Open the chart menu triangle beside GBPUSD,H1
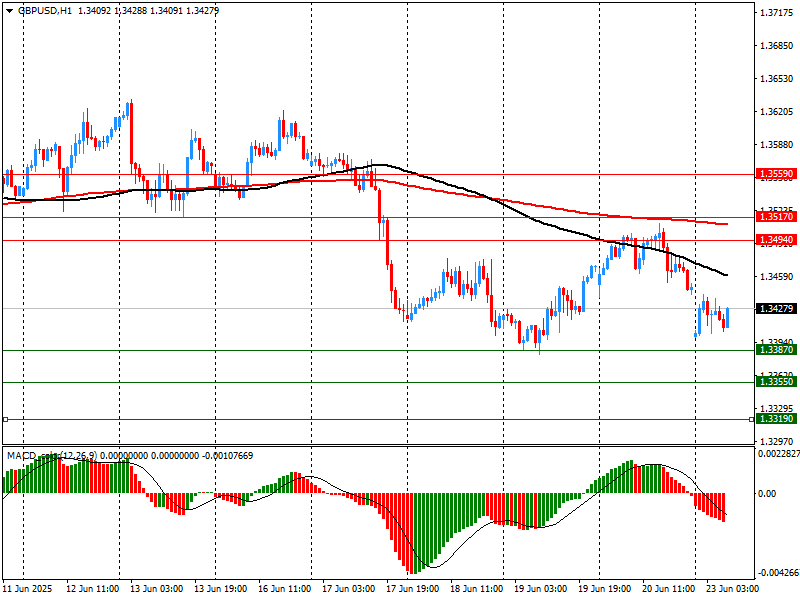This screenshot has width=800, height=600. tap(8, 10)
